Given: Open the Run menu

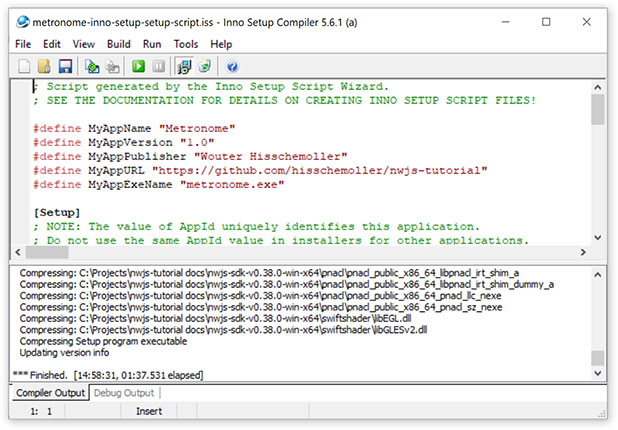Looking at the screenshot, I should pos(152,44).
